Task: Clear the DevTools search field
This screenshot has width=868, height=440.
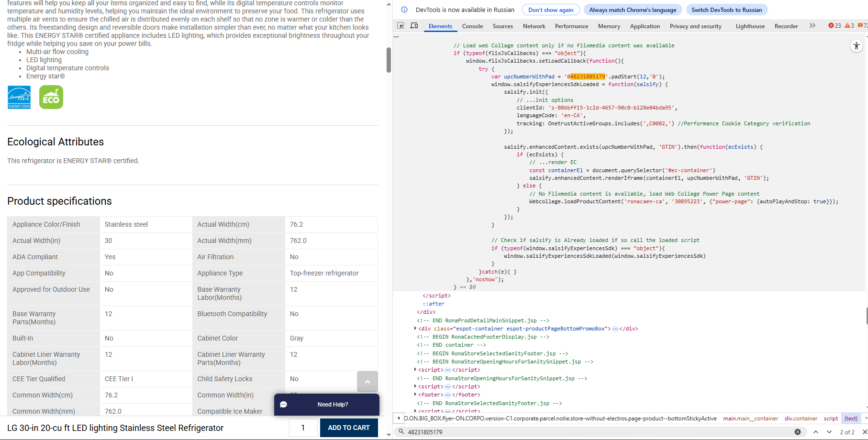Action: click(798, 432)
